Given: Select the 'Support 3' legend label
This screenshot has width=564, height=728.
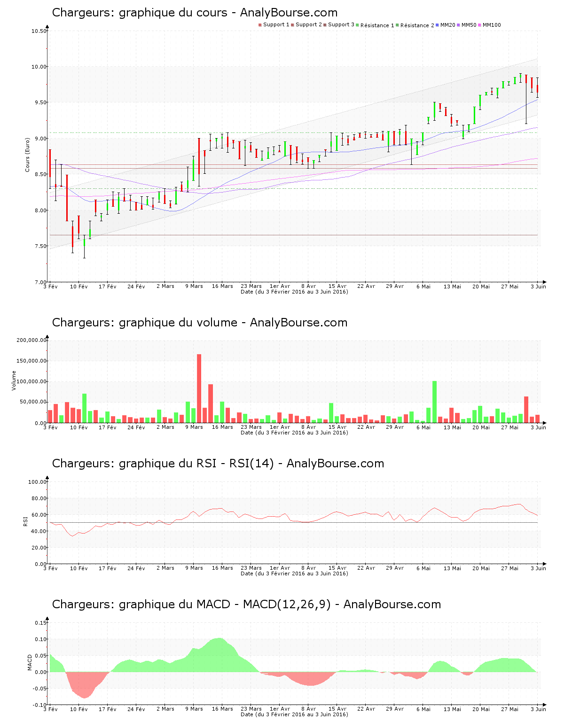Looking at the screenshot, I should pyautogui.click(x=341, y=25).
